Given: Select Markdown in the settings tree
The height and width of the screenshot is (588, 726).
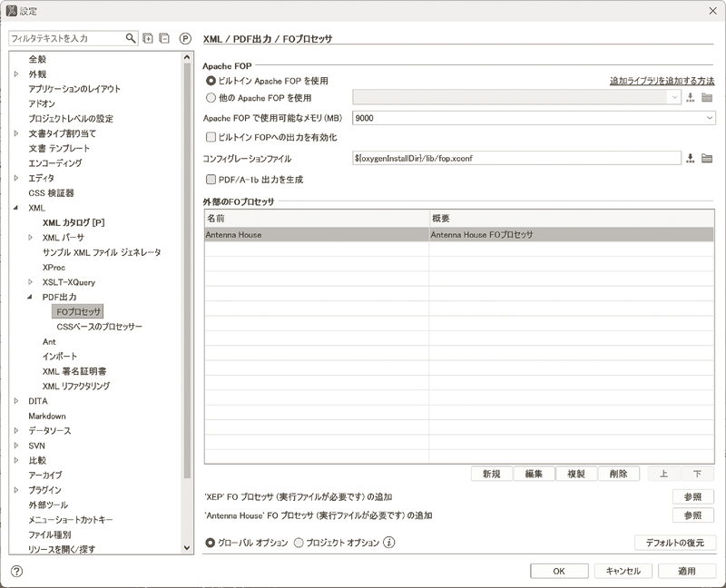Looking at the screenshot, I should click(47, 416).
